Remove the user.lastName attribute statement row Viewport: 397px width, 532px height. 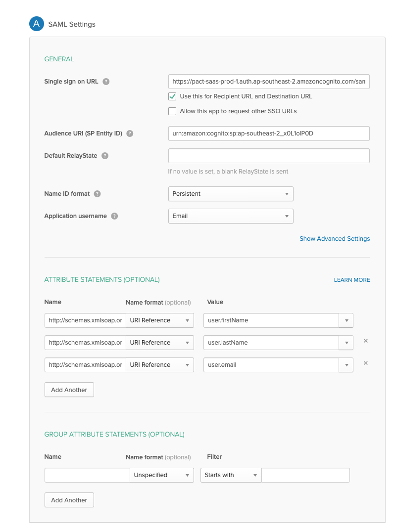pyautogui.click(x=365, y=341)
